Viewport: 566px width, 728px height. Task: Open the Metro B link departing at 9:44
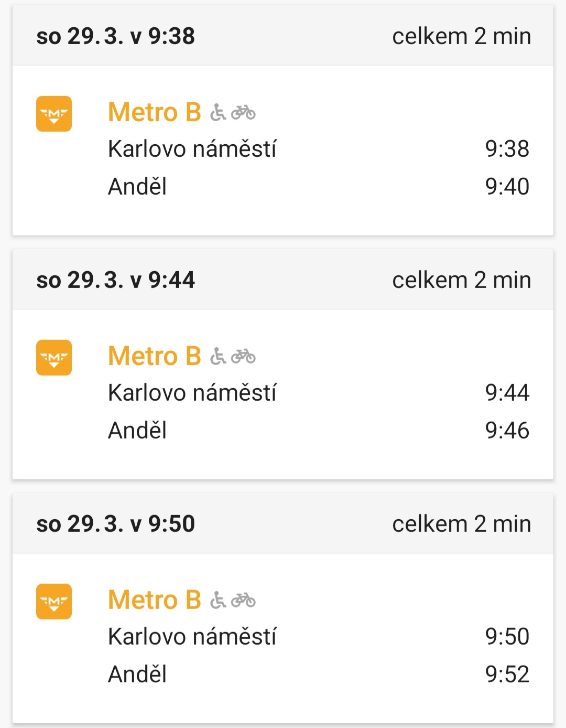(x=155, y=356)
